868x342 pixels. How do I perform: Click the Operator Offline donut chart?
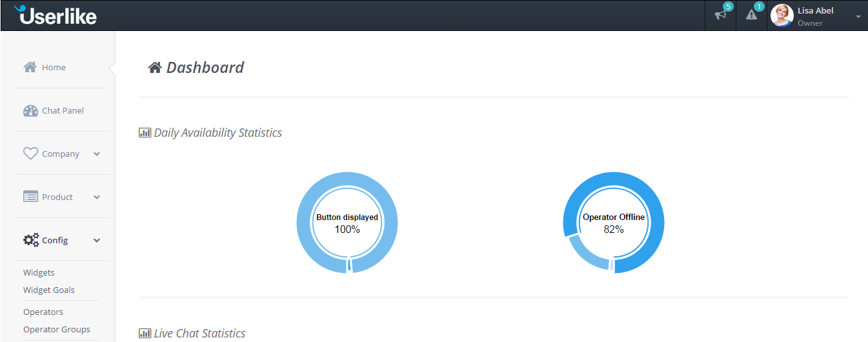614,223
